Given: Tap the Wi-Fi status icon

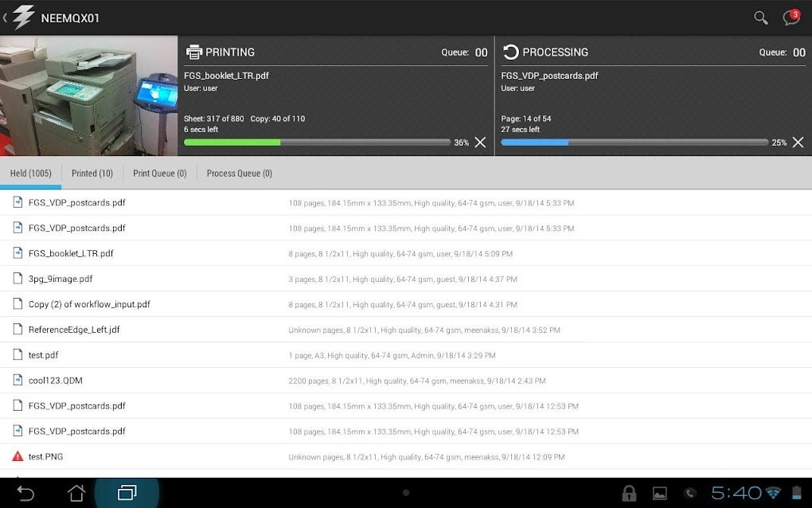Looking at the screenshot, I should click(x=773, y=493).
